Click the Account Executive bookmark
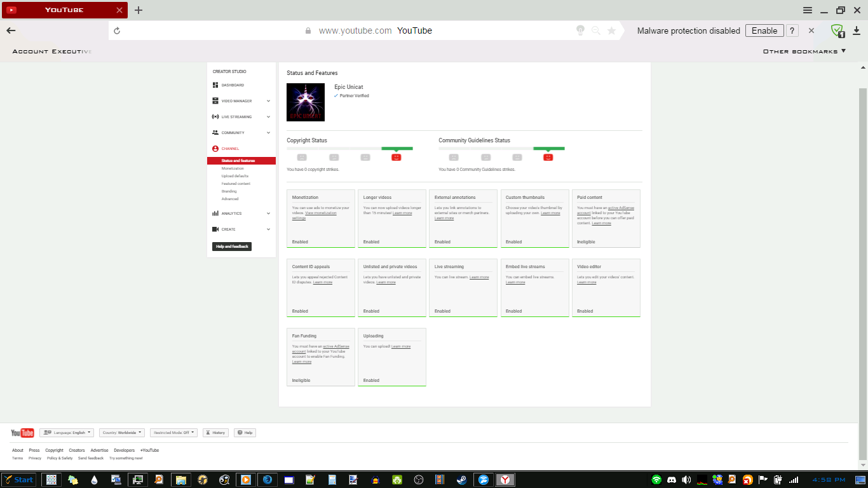The image size is (868, 488). click(x=52, y=51)
